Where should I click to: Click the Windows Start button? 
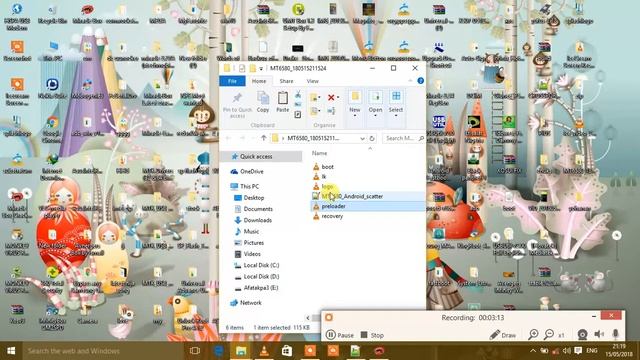[11, 351]
